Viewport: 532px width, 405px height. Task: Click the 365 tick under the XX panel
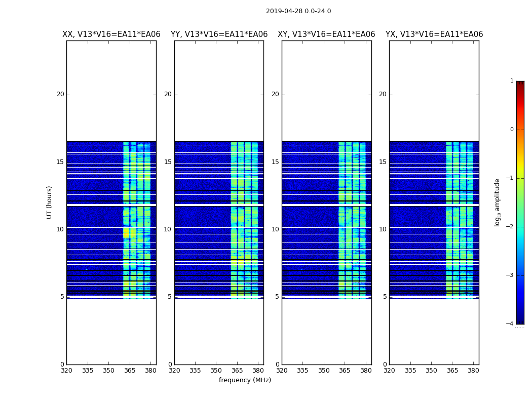(x=130, y=371)
